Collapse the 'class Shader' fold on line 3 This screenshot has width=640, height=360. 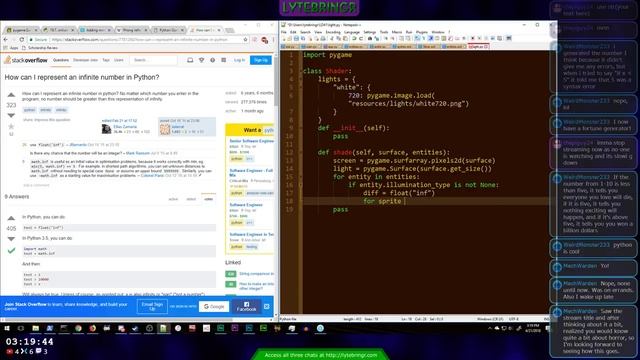tap(300, 71)
